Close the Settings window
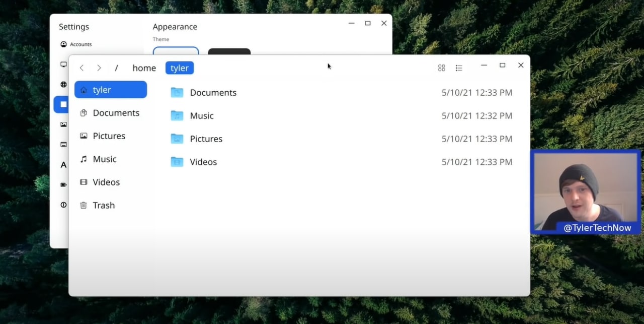644x324 pixels. [x=384, y=23]
